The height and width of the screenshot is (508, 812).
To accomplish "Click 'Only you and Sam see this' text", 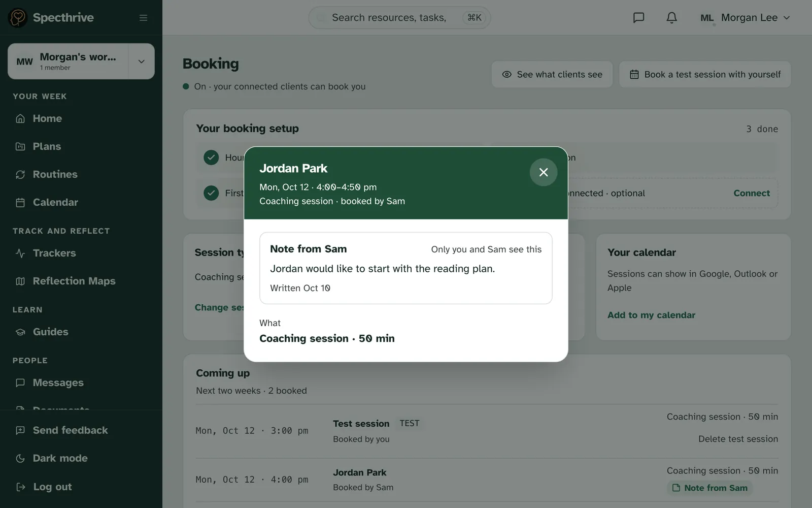I will 486,249.
